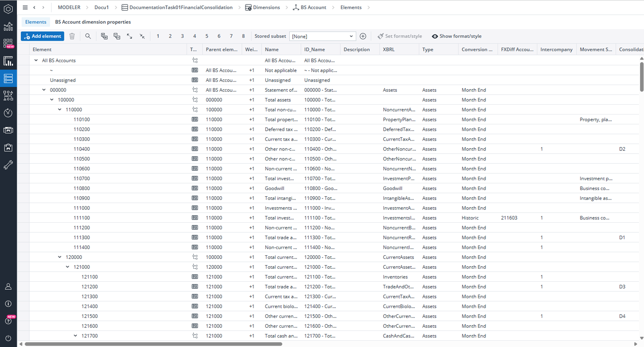Viewport: 644px width, 347px height.
Task: Switch to BS Account dimension properties tab
Action: point(93,22)
